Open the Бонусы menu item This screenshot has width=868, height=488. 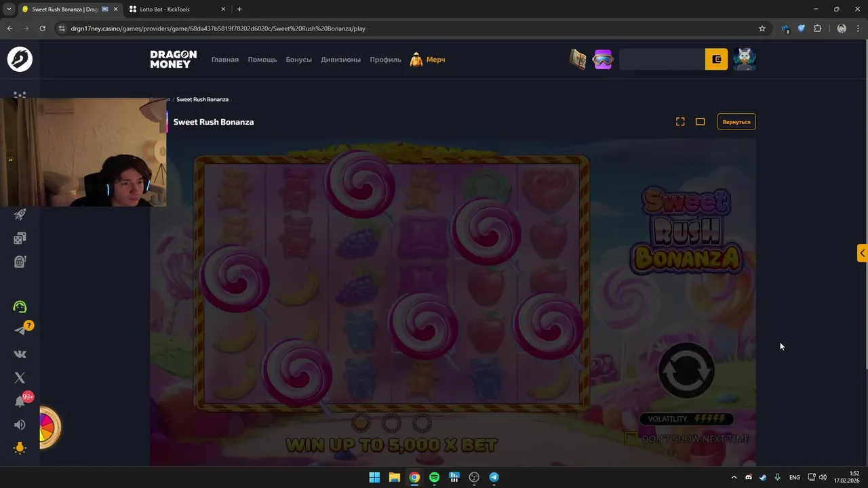(x=298, y=60)
